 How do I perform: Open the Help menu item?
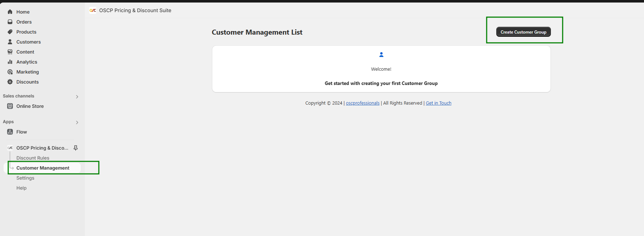pos(21,188)
